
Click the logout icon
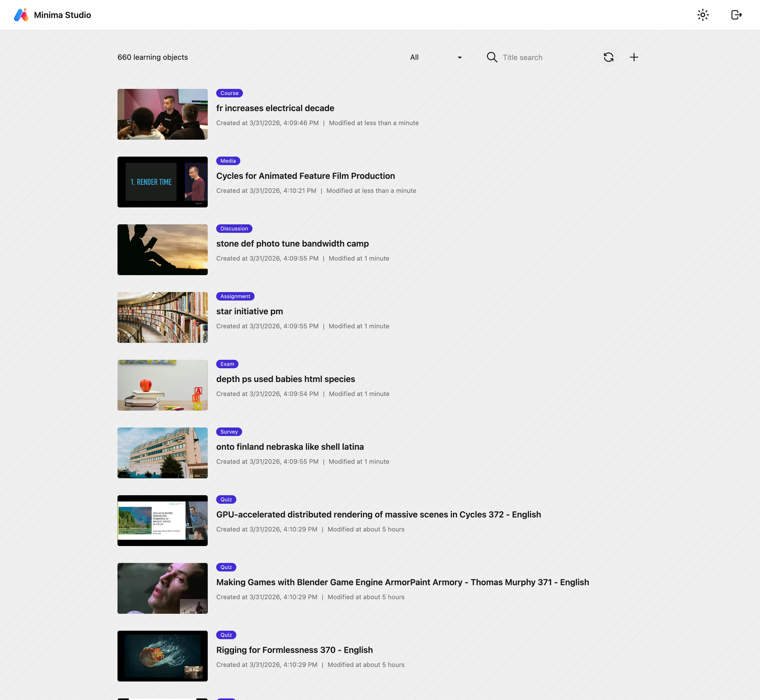click(x=736, y=15)
